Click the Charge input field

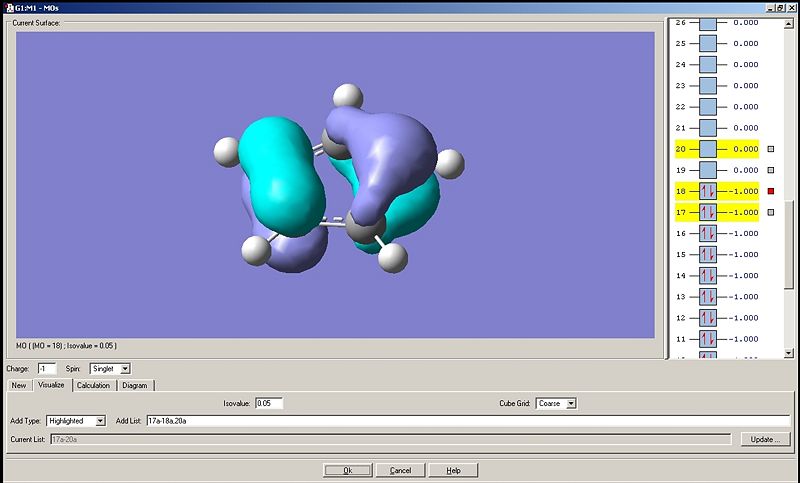click(47, 369)
